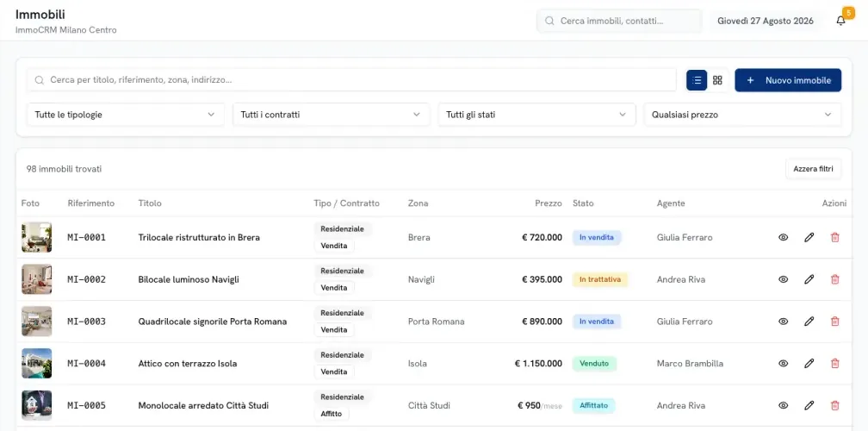
Task: Sort by the Riferimento column header
Action: point(90,203)
